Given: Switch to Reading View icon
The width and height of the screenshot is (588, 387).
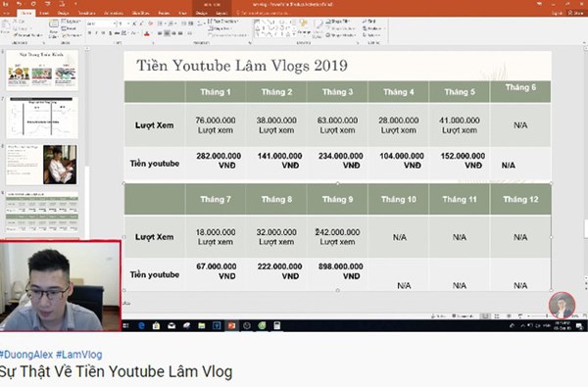Looking at the screenshot, I should point(509,316).
